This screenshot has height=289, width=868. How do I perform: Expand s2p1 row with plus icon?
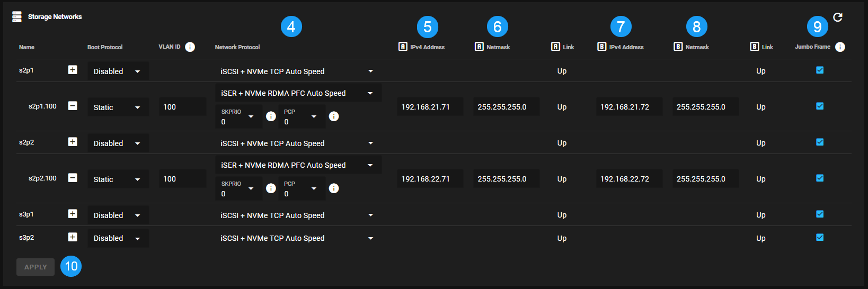point(73,70)
